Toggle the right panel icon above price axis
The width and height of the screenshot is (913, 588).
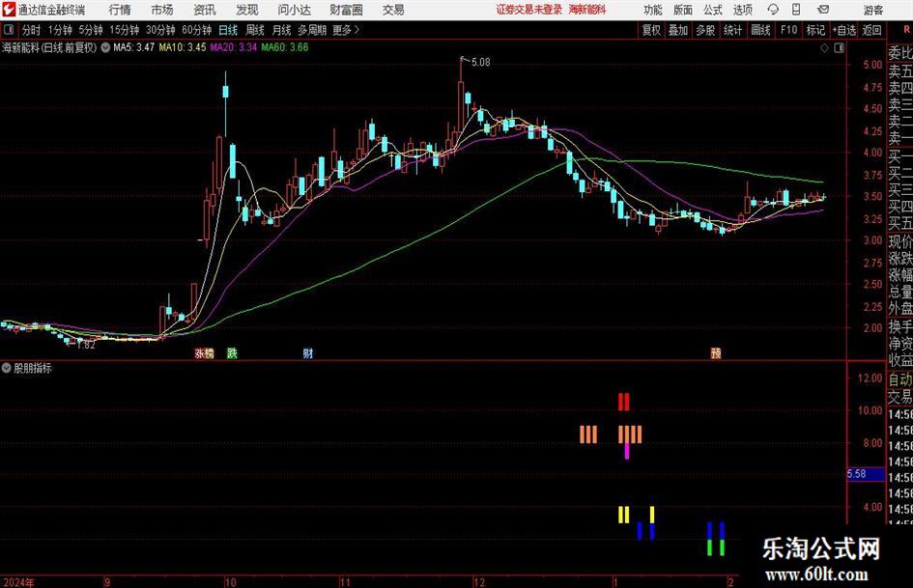click(x=839, y=48)
